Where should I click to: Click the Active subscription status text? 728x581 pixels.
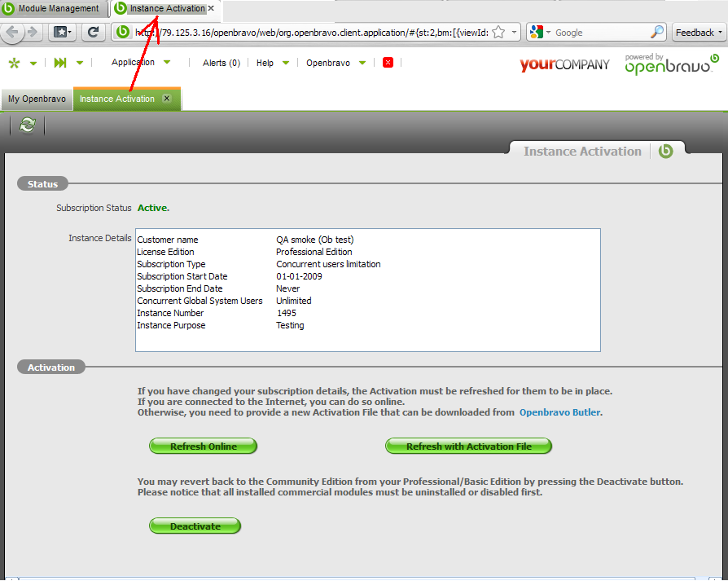[x=153, y=208]
